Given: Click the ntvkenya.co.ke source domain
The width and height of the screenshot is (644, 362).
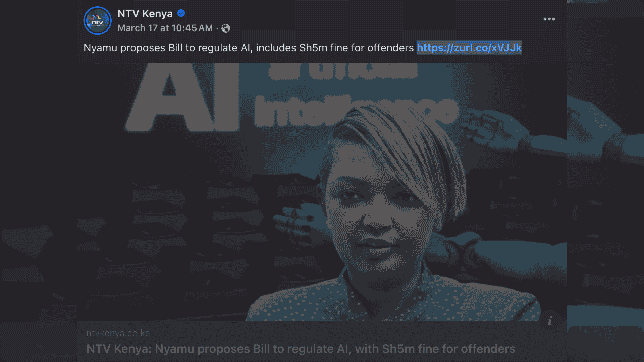Looking at the screenshot, I should coord(118,333).
